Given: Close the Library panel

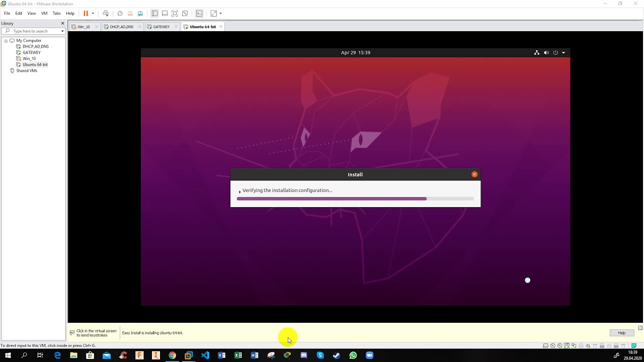Looking at the screenshot, I should [62, 23].
